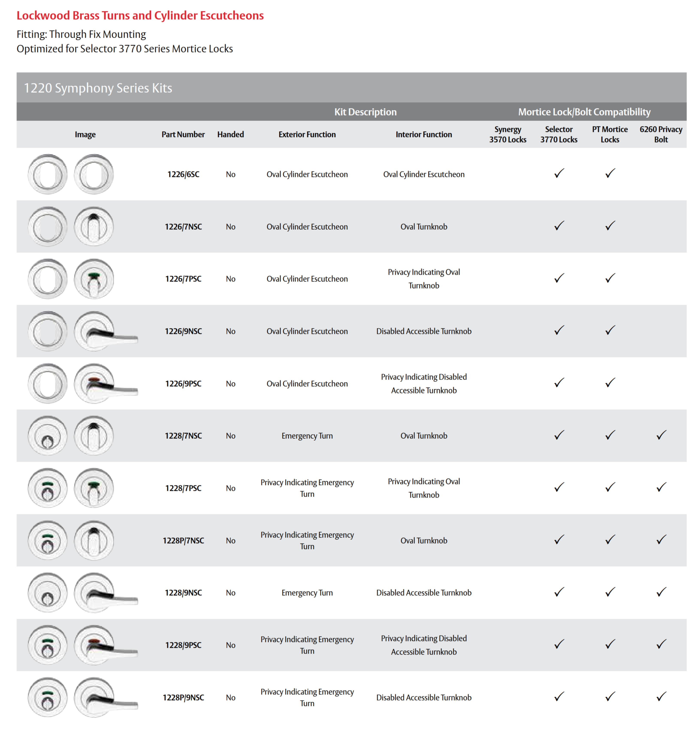Click the Part Number column header
This screenshot has height=735, width=700.
183,134
